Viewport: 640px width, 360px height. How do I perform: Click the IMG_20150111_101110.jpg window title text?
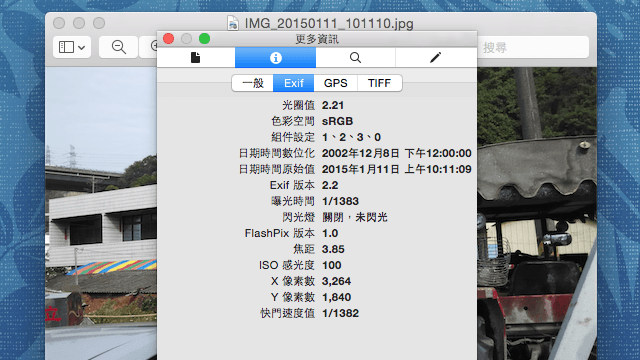329,23
